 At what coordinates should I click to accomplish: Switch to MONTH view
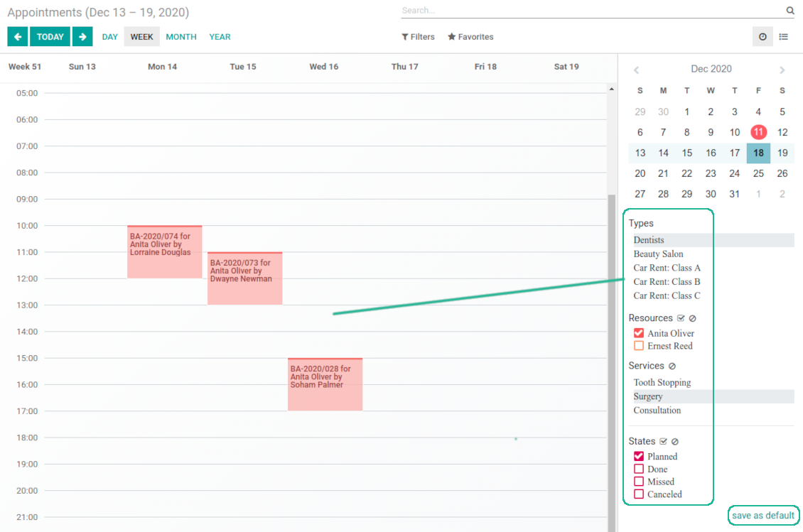(x=181, y=37)
